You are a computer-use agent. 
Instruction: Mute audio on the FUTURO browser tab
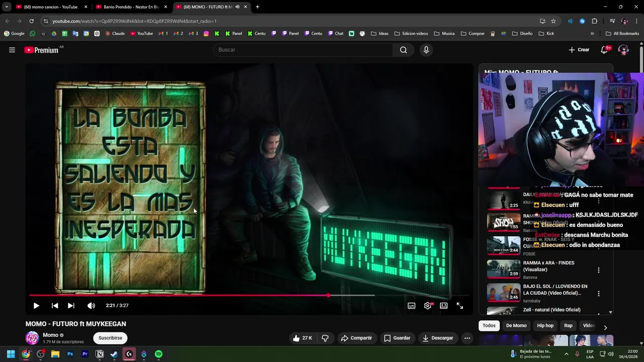(237, 7)
